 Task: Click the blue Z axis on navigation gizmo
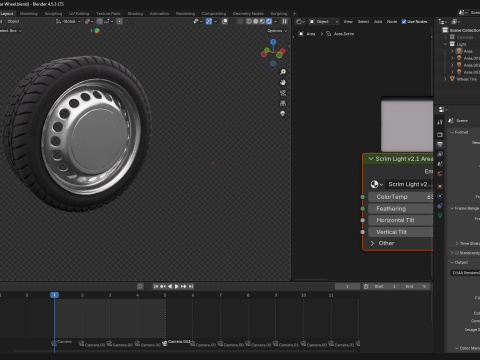273,42
